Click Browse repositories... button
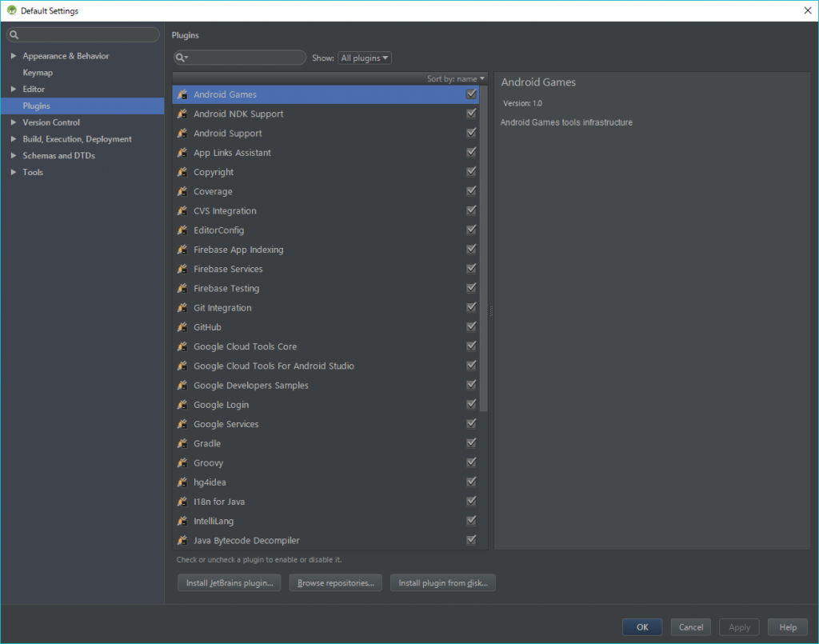Viewport: 819px width, 644px height. click(335, 583)
